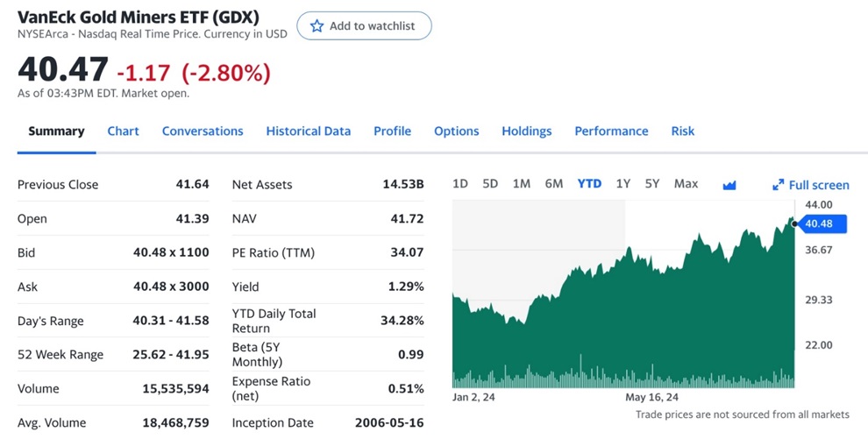
Task: Display the Max chart range
Action: pos(686,184)
